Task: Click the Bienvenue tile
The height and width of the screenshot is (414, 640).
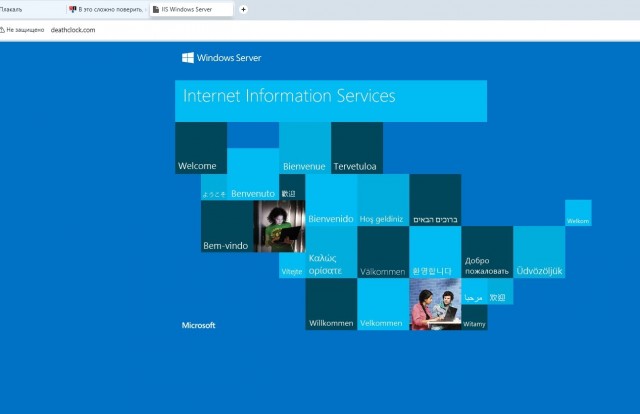Action: tap(305, 148)
